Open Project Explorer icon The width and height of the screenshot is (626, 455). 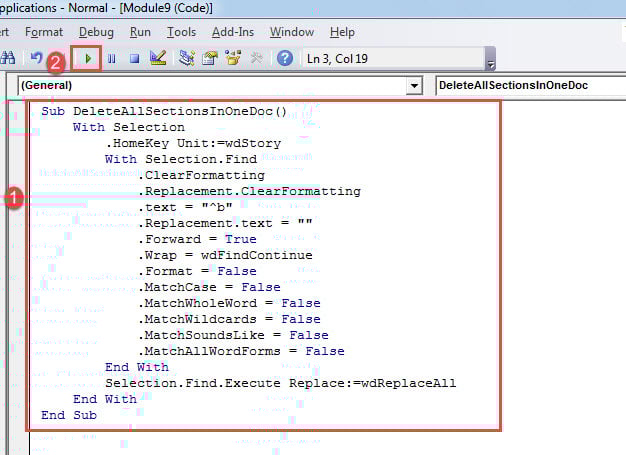(186, 58)
